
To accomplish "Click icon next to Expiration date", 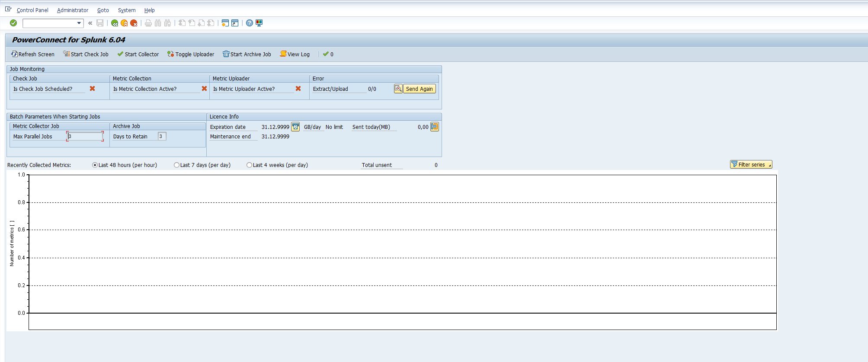I will pos(295,127).
